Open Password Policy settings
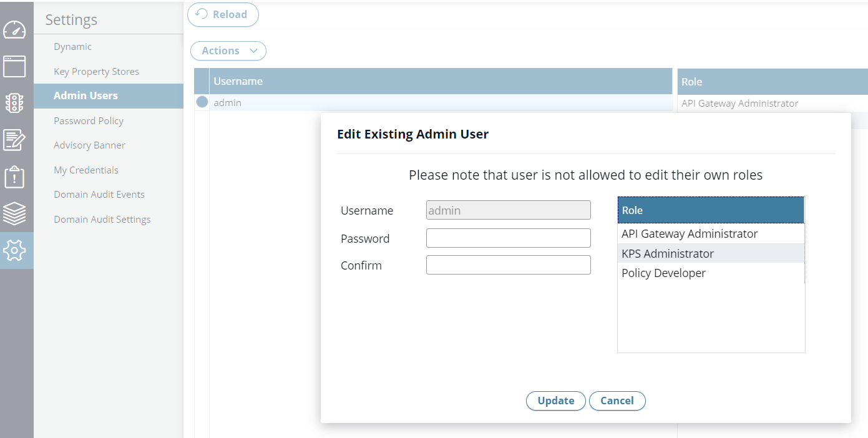 (x=89, y=121)
